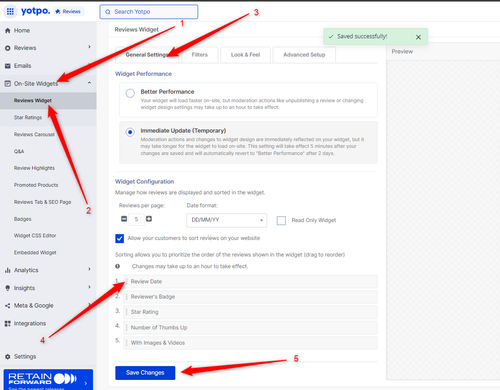
Task: Click the Insights lightbulb icon
Action: click(x=8, y=288)
